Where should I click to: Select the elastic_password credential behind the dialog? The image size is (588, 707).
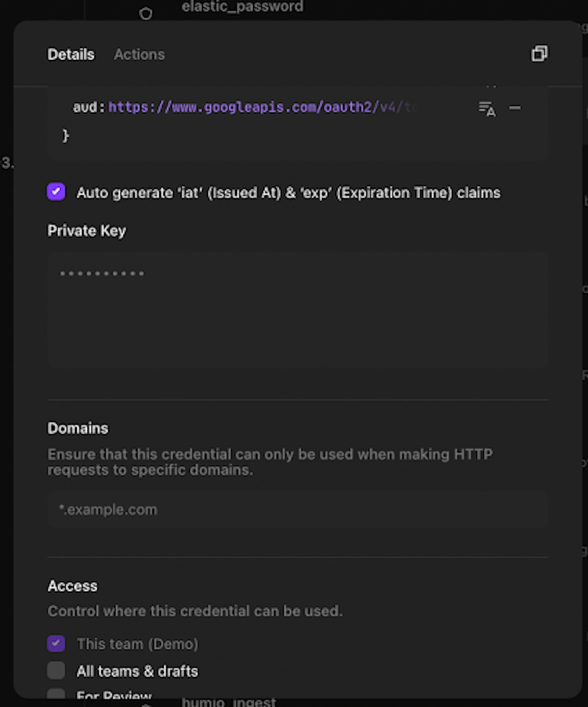click(242, 7)
